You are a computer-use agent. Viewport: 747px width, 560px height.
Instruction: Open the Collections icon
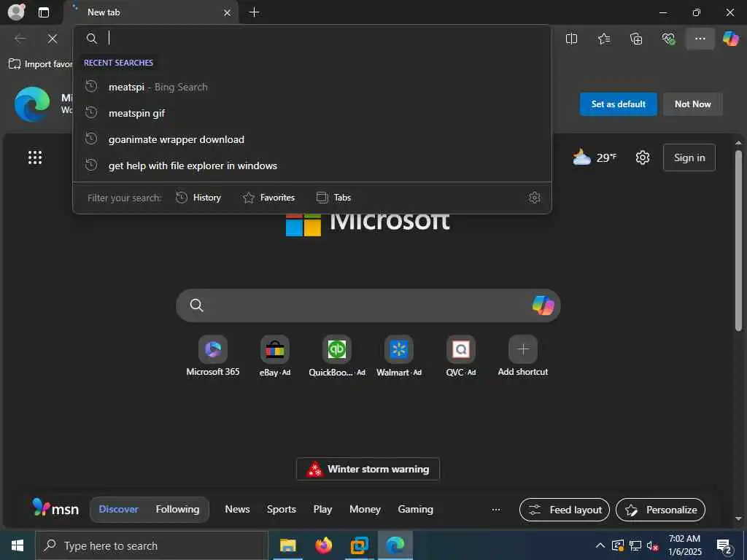(636, 39)
